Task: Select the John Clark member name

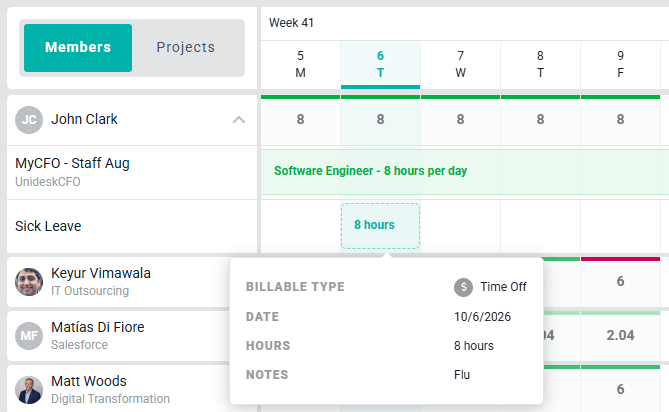Action: click(84, 119)
